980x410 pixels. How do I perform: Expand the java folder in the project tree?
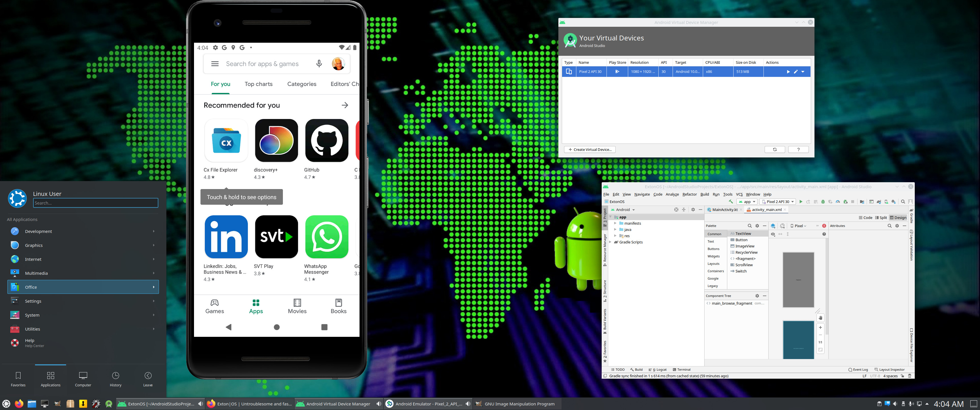[615, 229]
